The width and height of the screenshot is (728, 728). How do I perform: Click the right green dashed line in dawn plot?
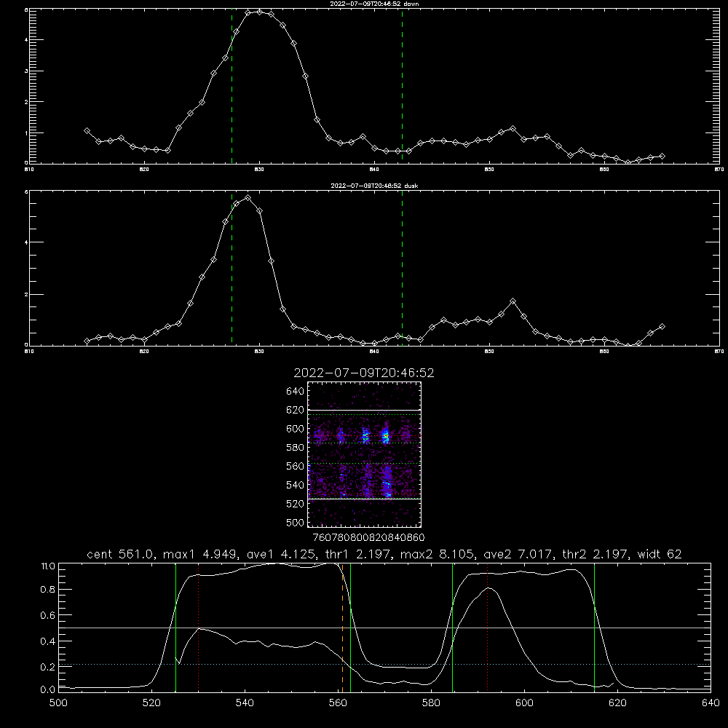pos(402,87)
